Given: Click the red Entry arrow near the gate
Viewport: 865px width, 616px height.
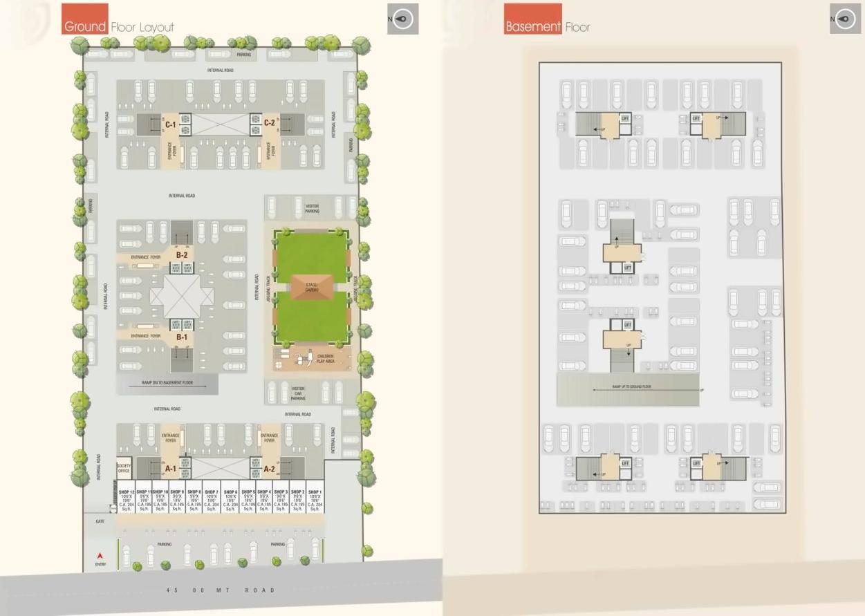Looking at the screenshot, I should coord(99,557).
